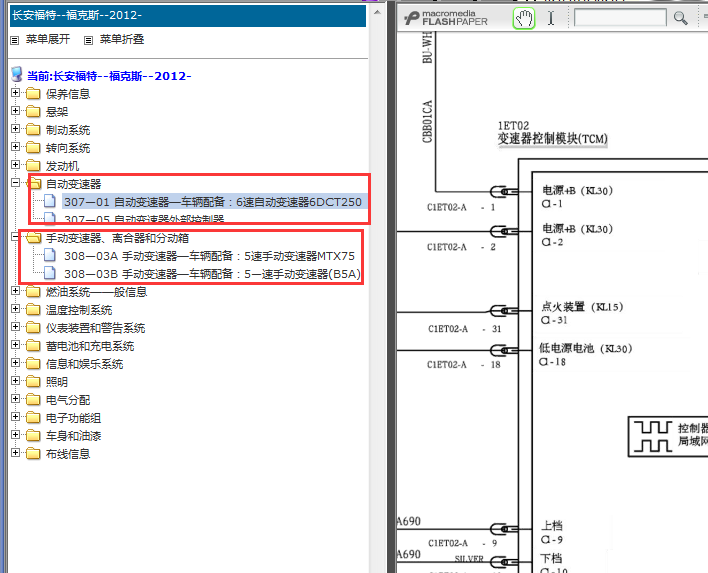The height and width of the screenshot is (573, 708).
Task: Select the FlashPaper hand pan tool
Action: tap(524, 19)
